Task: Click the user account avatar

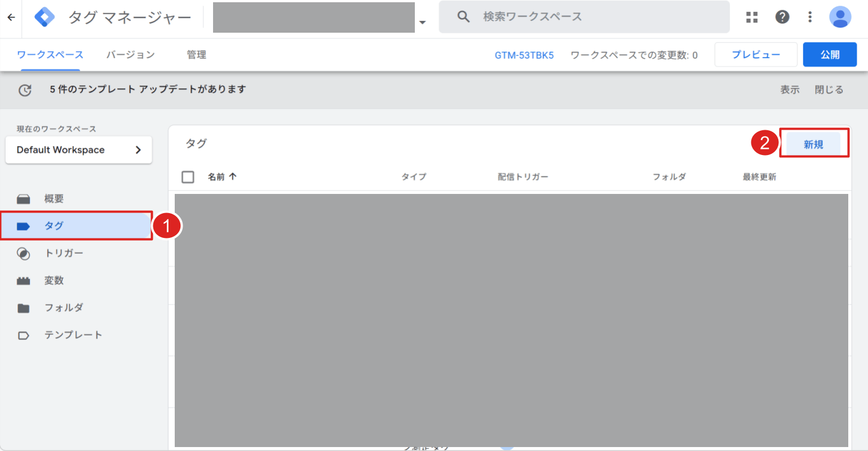Action: (x=840, y=17)
